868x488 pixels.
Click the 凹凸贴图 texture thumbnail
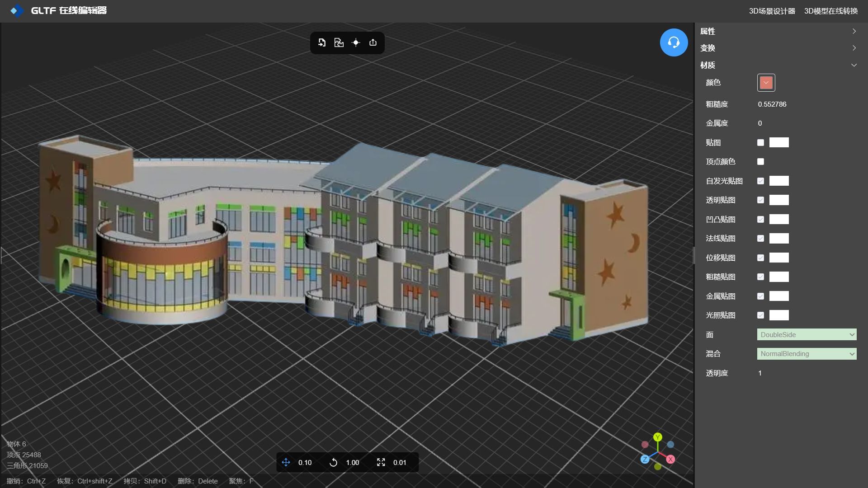(779, 219)
